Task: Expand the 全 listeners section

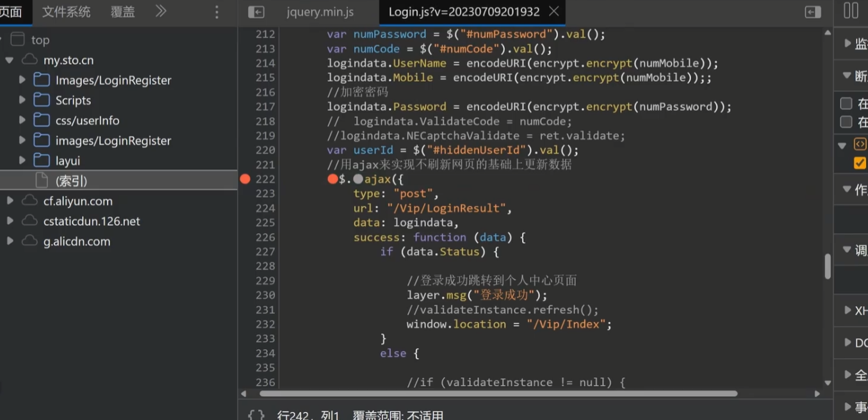Action: tap(848, 375)
